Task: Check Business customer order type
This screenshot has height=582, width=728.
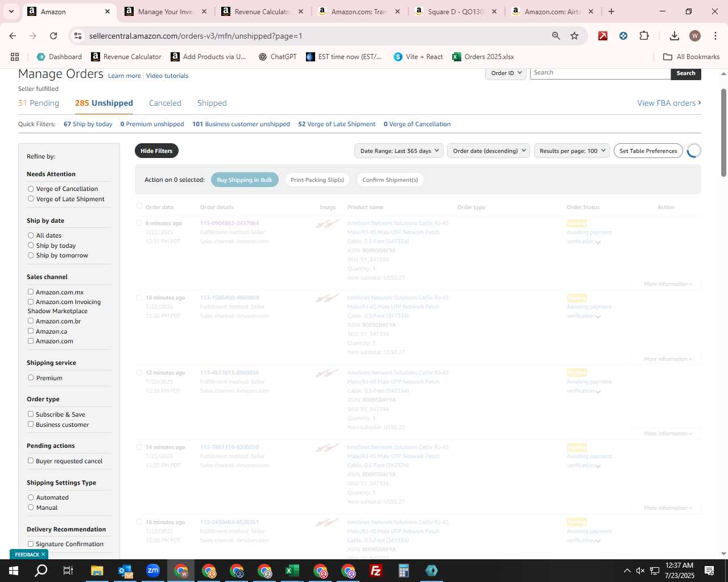Action: point(31,425)
